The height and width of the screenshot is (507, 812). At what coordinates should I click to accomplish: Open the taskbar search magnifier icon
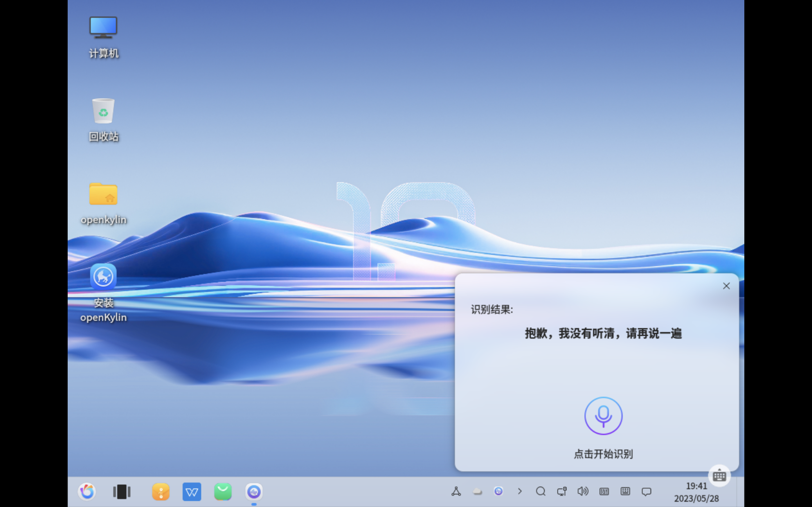[x=541, y=492]
